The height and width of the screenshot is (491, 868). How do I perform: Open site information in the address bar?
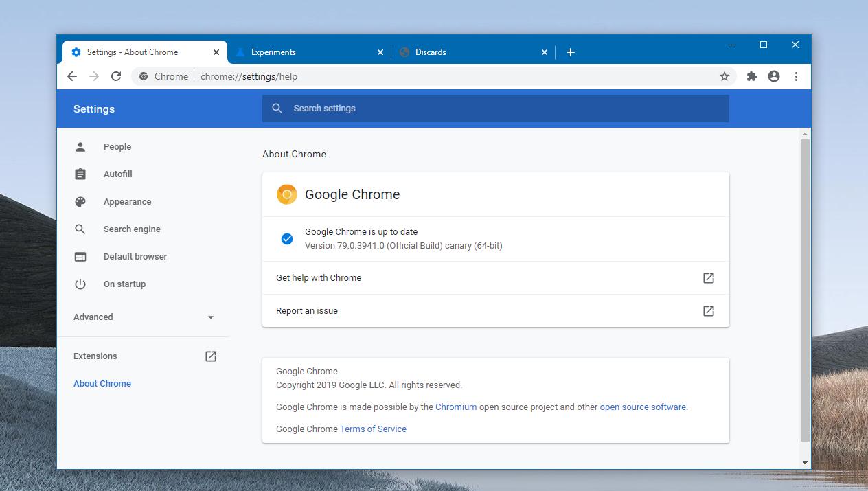tap(143, 76)
